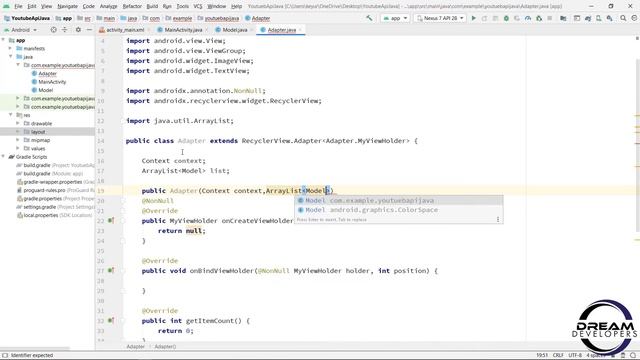Open the File menu

click(18, 6)
